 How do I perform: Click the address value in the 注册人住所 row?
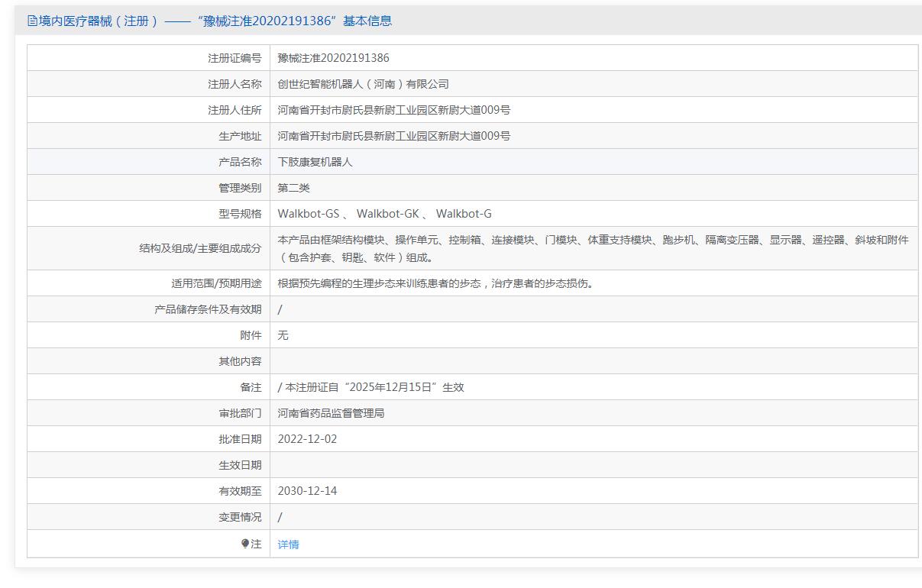coord(393,110)
